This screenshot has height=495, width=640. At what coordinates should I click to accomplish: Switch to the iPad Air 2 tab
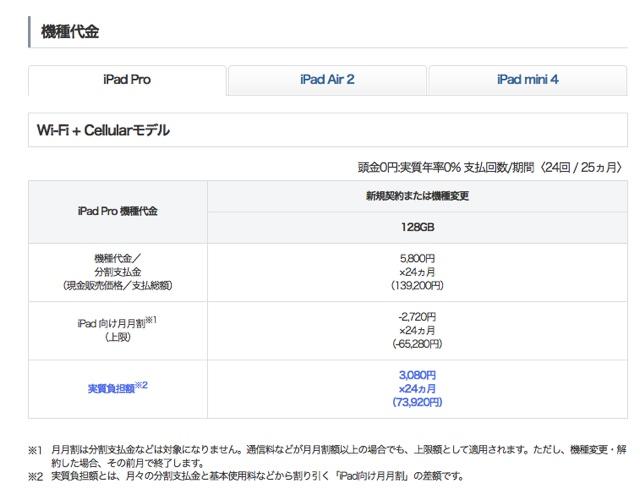point(327,80)
